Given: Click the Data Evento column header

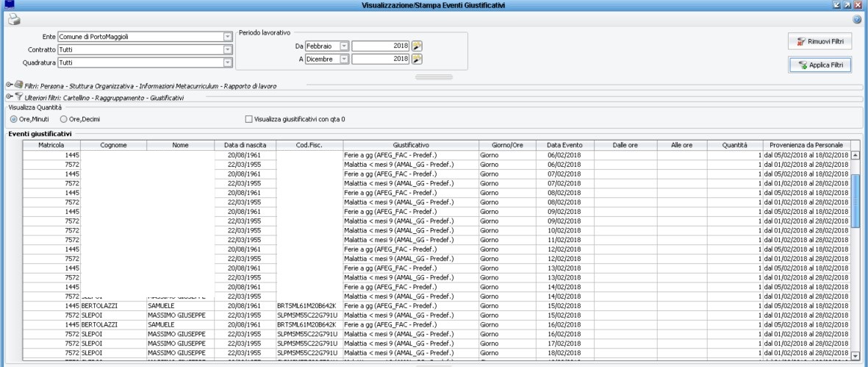Looking at the screenshot, I should pos(564,146).
